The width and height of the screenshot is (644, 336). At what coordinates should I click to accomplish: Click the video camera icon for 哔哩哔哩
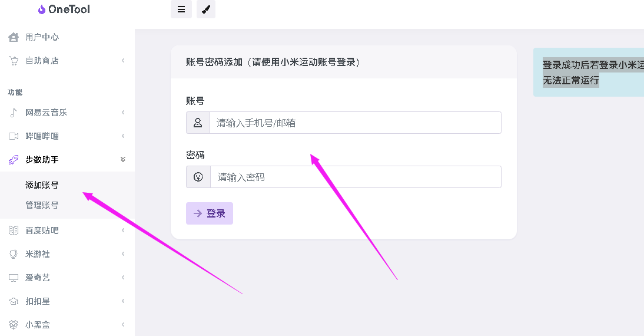click(x=14, y=136)
